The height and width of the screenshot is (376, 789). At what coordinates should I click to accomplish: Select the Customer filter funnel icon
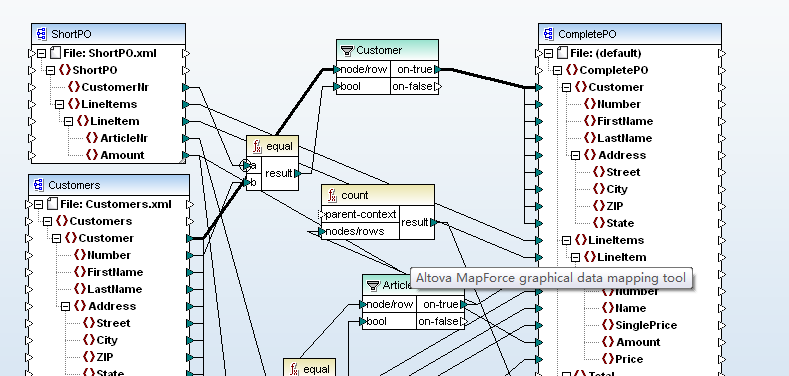tap(347, 50)
